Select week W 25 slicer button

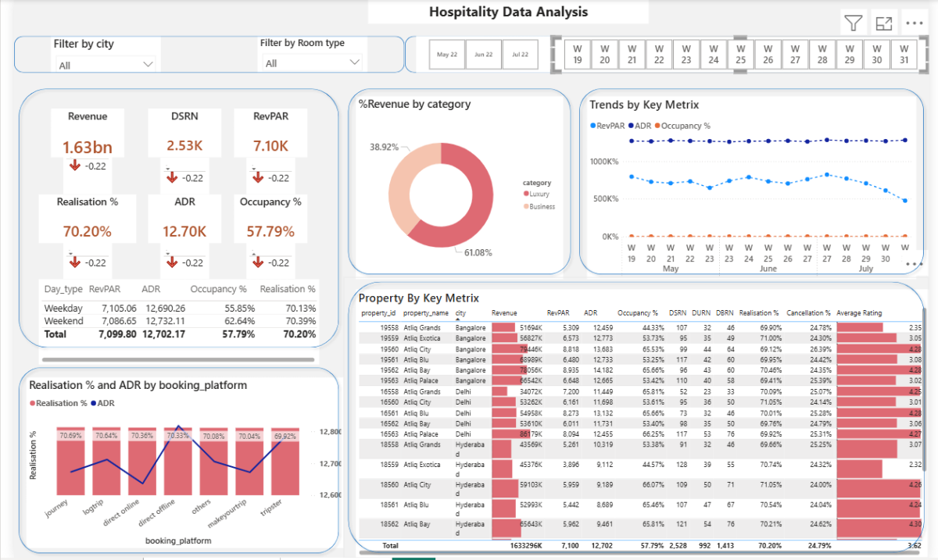click(x=740, y=54)
